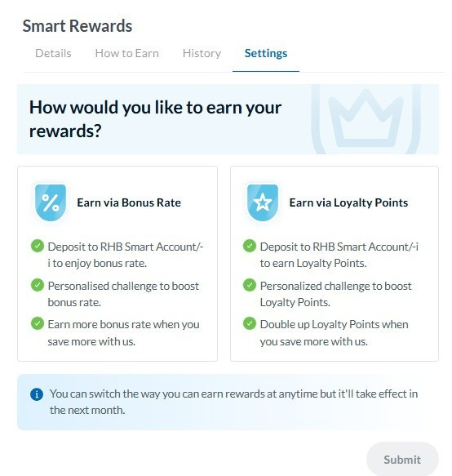Select the Settings tab
This screenshot has height=476, width=452.
click(266, 53)
